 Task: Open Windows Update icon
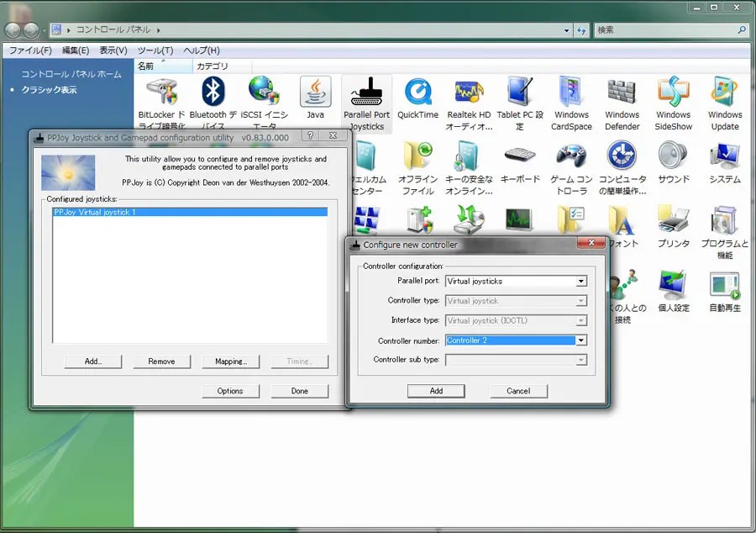click(x=725, y=104)
